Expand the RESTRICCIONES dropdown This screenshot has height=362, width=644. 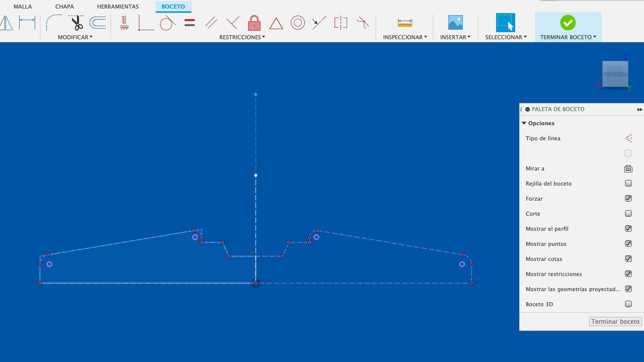[242, 37]
